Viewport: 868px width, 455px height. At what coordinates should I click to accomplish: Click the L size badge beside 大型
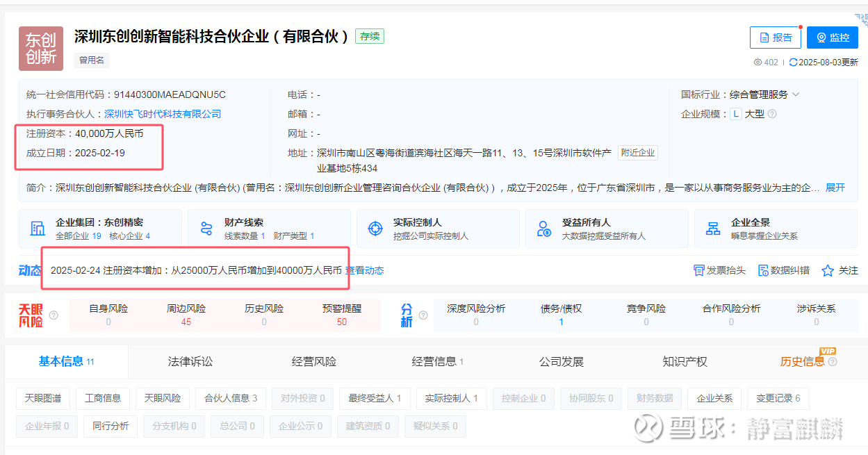tap(736, 114)
